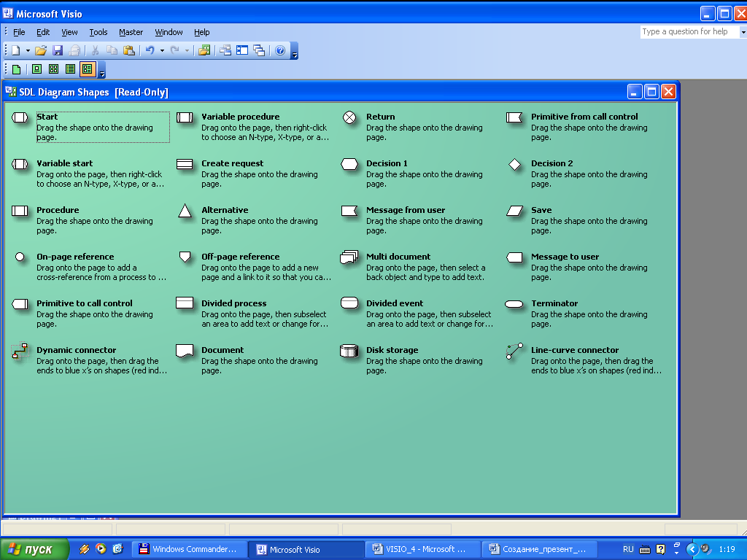The height and width of the screenshot is (560, 747).
Task: Click the Microsoft Visio taskbar button
Action: [x=307, y=549]
